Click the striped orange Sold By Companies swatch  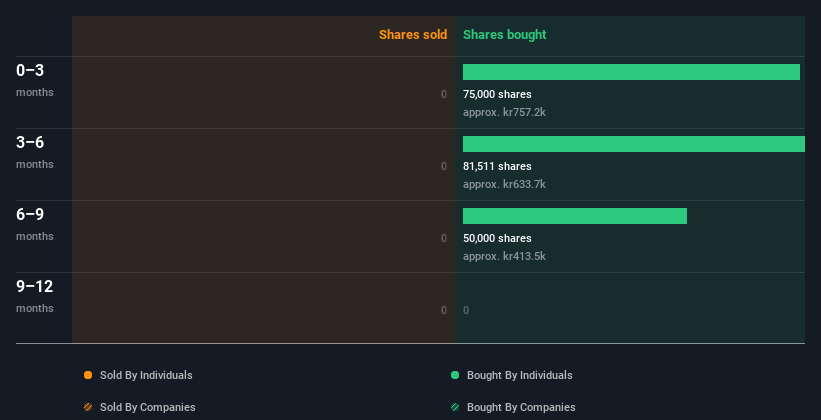click(88, 407)
